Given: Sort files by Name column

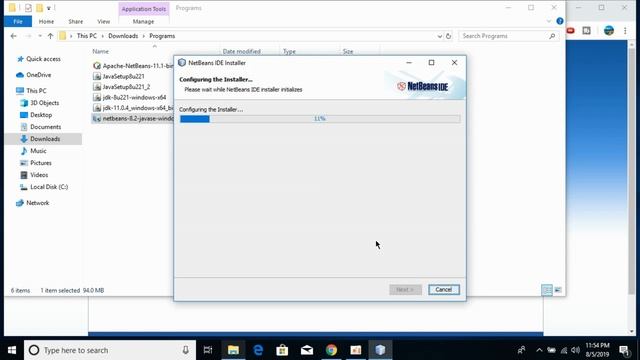Looking at the screenshot, I should 100,51.
